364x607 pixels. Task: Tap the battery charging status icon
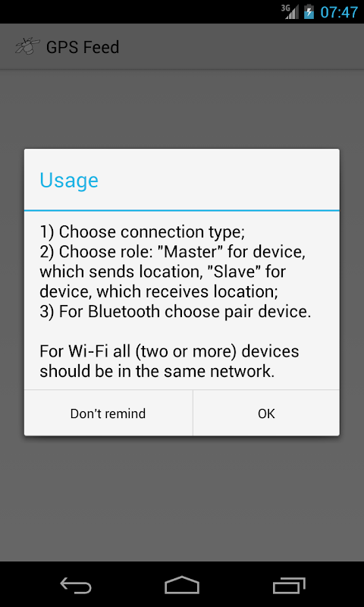click(309, 11)
